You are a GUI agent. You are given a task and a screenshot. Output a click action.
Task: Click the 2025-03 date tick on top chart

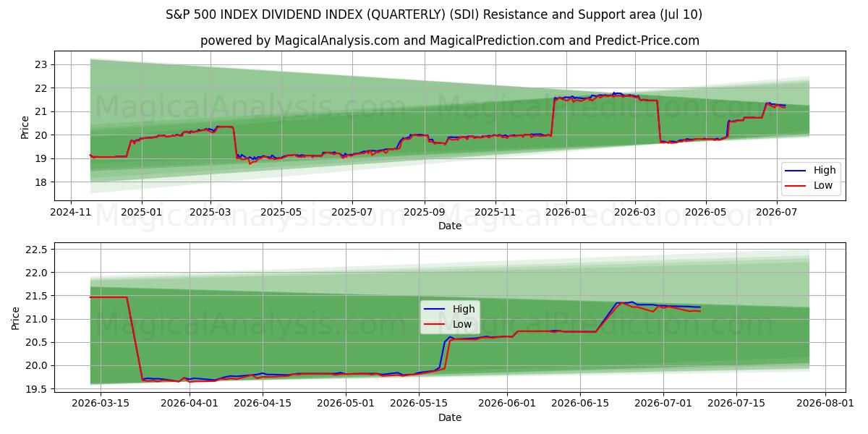pos(210,213)
